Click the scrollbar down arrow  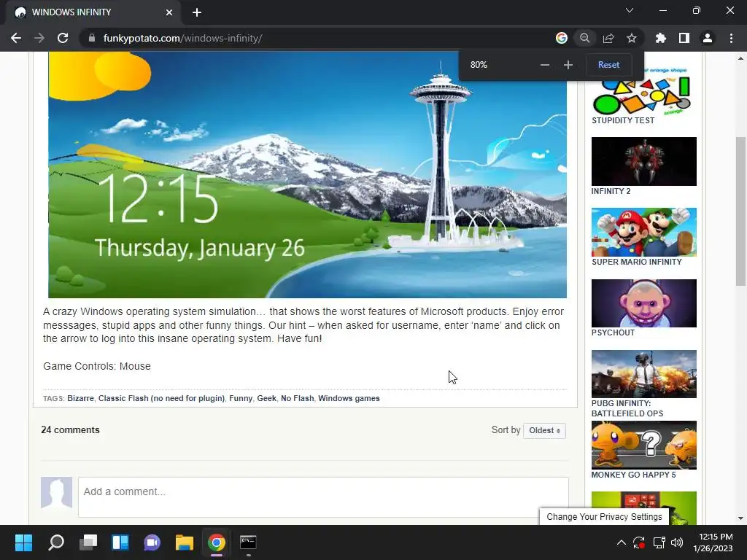pyautogui.click(x=740, y=518)
